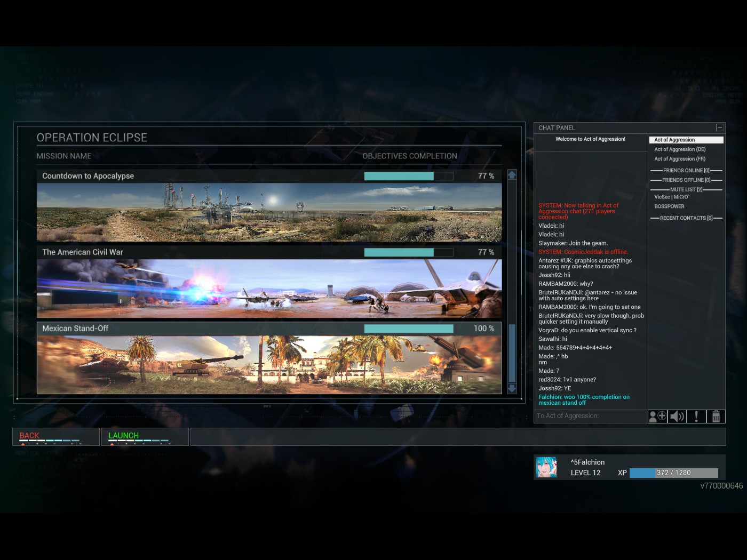Screen dimensions: 747x560
Task: Click Made's '7' message
Action: pyautogui.click(x=549, y=371)
